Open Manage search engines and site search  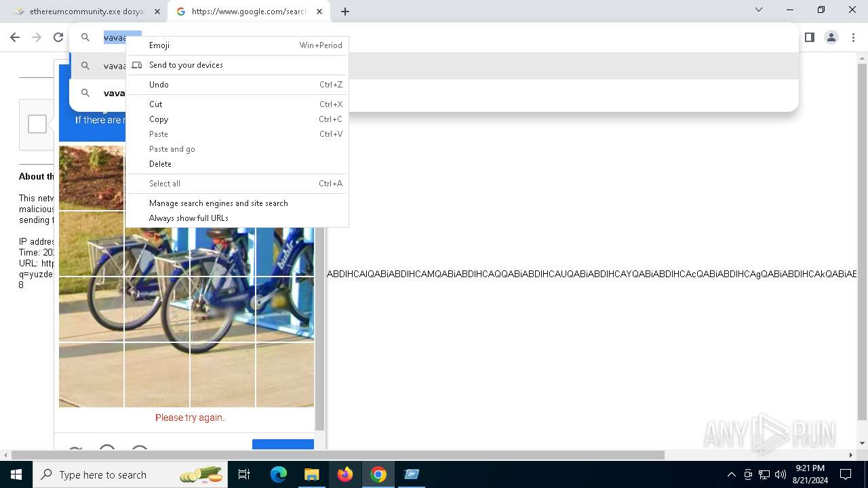[x=237, y=203]
